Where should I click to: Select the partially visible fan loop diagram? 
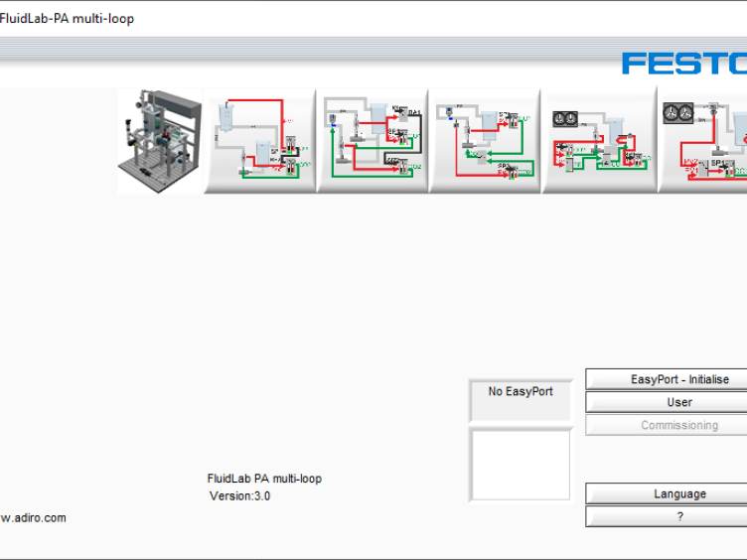[702, 141]
